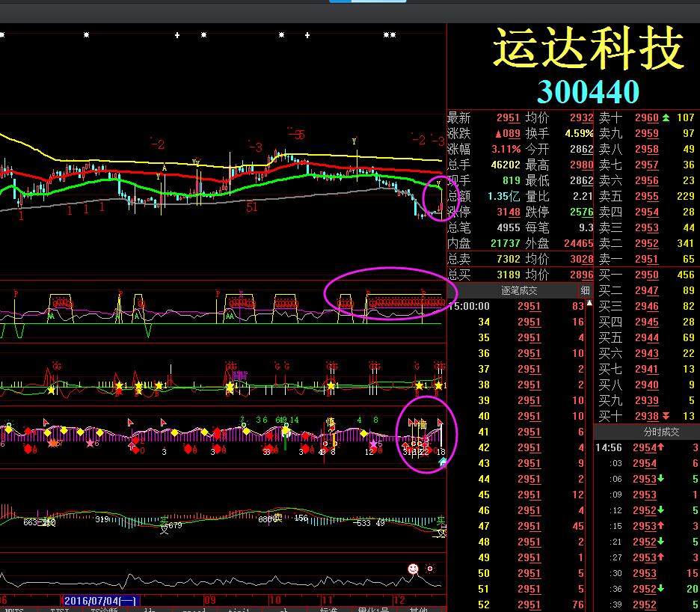Click the green down arrow in the :06 row
Screen dimensions: 700x612
coord(660,479)
